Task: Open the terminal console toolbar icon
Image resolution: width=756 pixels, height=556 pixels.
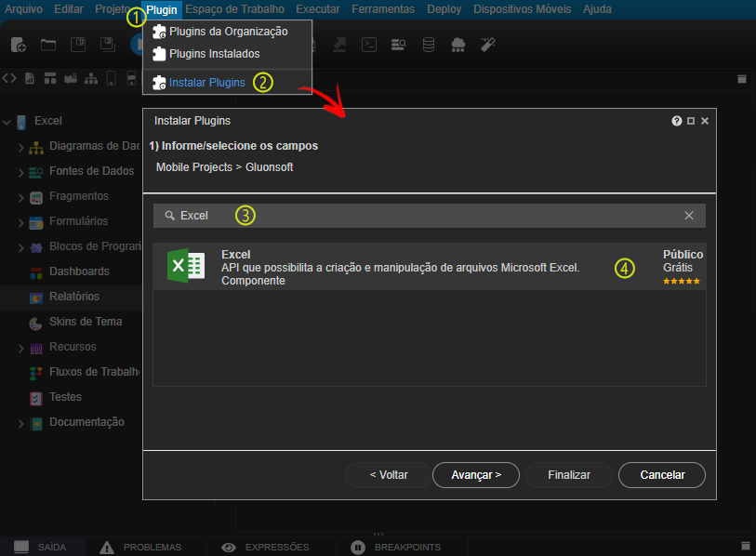Action: [x=369, y=45]
